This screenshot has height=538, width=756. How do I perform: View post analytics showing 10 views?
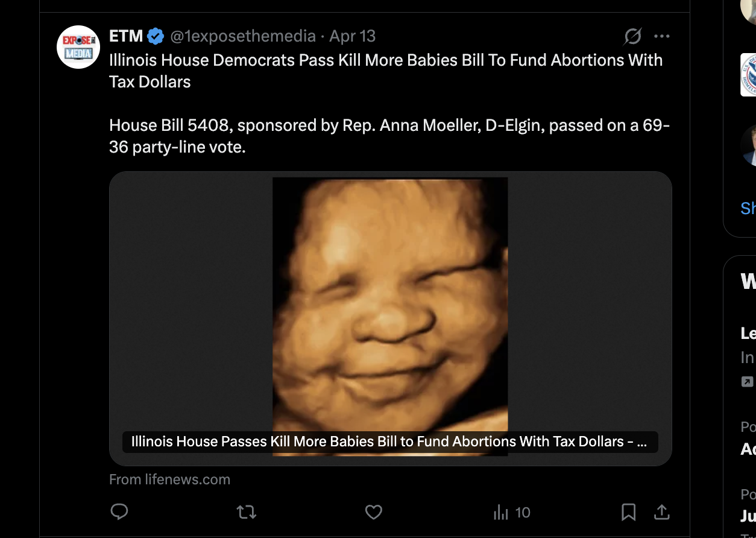(x=512, y=513)
